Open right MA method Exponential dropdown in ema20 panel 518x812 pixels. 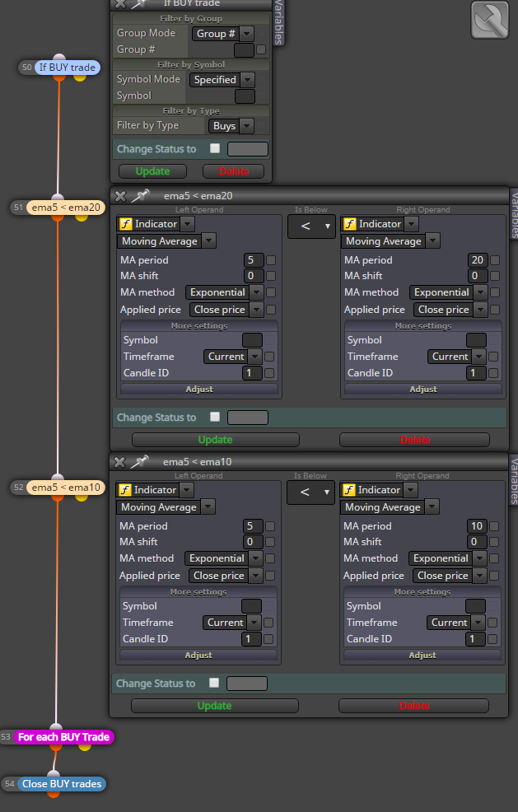pyautogui.click(x=448, y=292)
